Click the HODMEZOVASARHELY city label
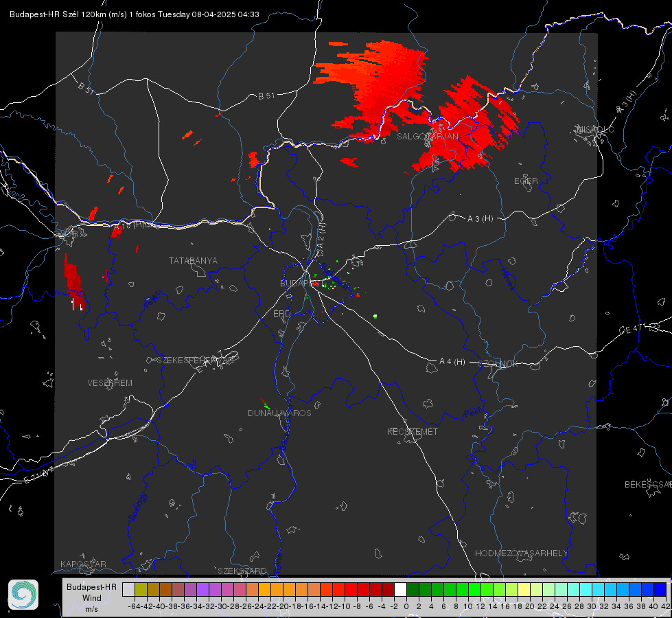Viewport: 672px width, 618px height. [521, 553]
